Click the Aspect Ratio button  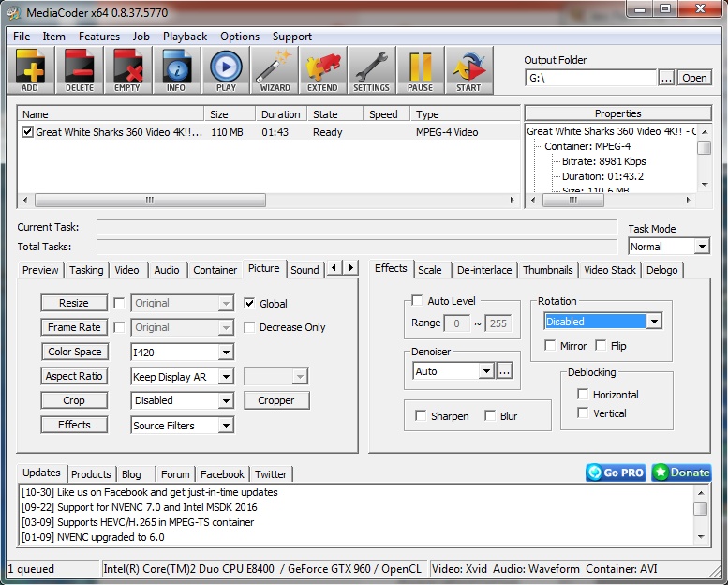74,376
